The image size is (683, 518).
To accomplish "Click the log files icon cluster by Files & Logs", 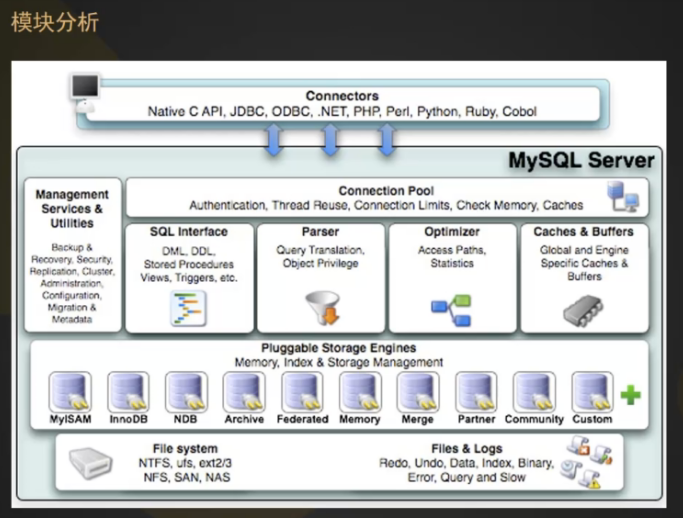I will [x=586, y=461].
